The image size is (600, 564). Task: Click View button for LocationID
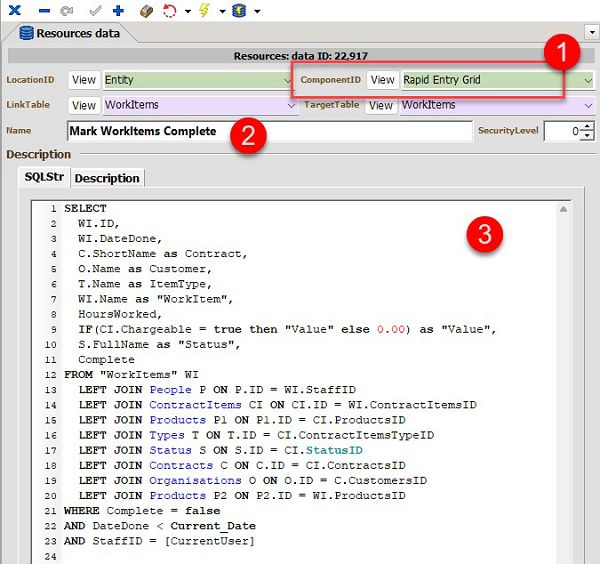(84, 80)
